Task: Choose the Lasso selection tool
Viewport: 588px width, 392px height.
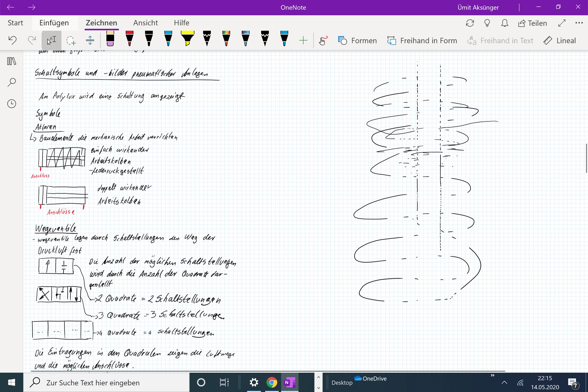Action: click(71, 40)
